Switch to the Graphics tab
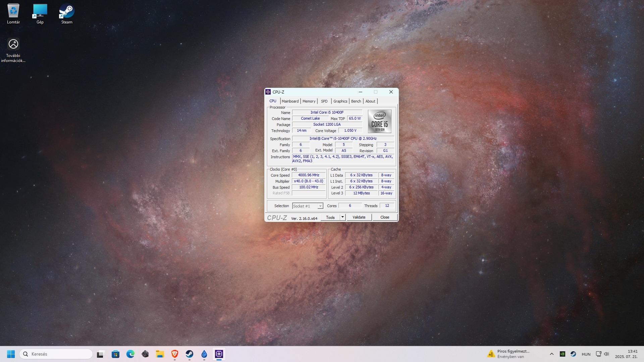 click(x=340, y=101)
